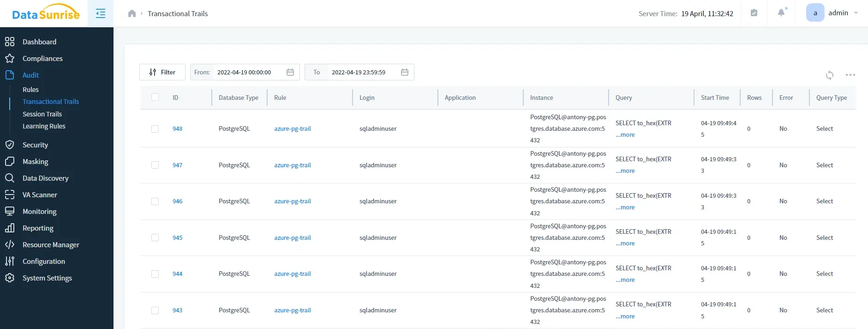Collapse the sidebar with the menu toggle icon
Image resolution: width=868 pixels, height=329 pixels.
click(100, 14)
